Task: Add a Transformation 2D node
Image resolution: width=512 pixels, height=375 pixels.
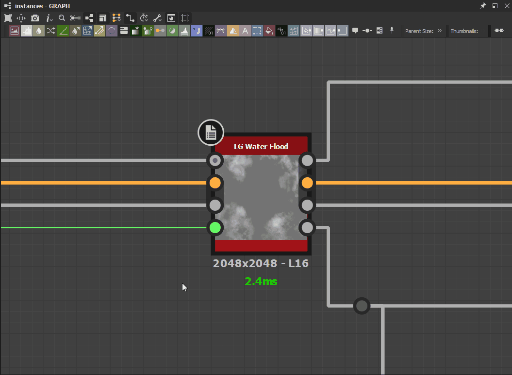Action: pos(257,31)
